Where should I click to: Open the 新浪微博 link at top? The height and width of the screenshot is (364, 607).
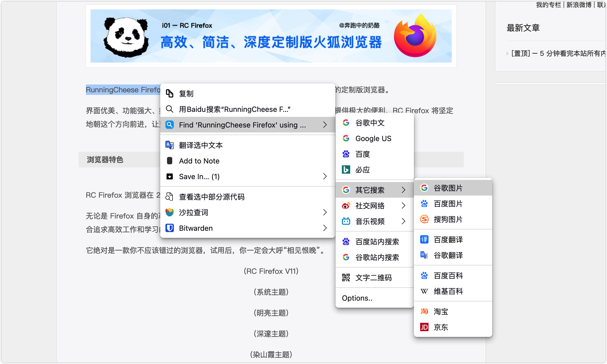(x=579, y=5)
